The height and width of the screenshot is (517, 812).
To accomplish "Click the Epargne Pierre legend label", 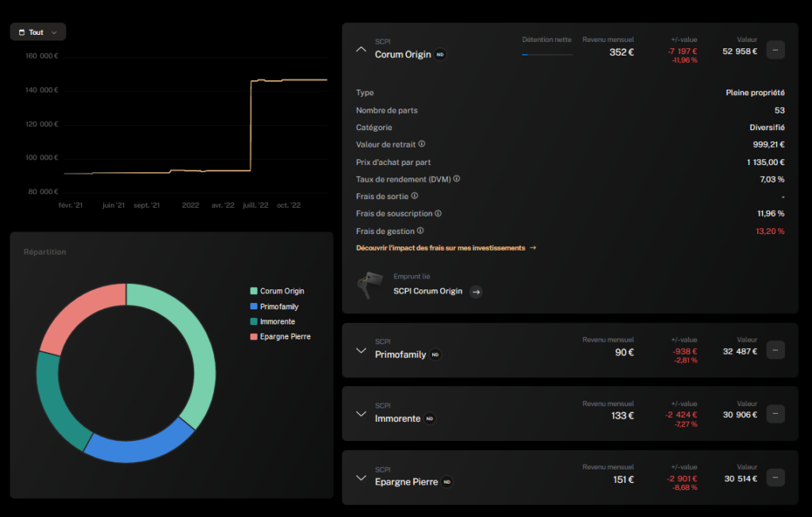I will tap(285, 337).
